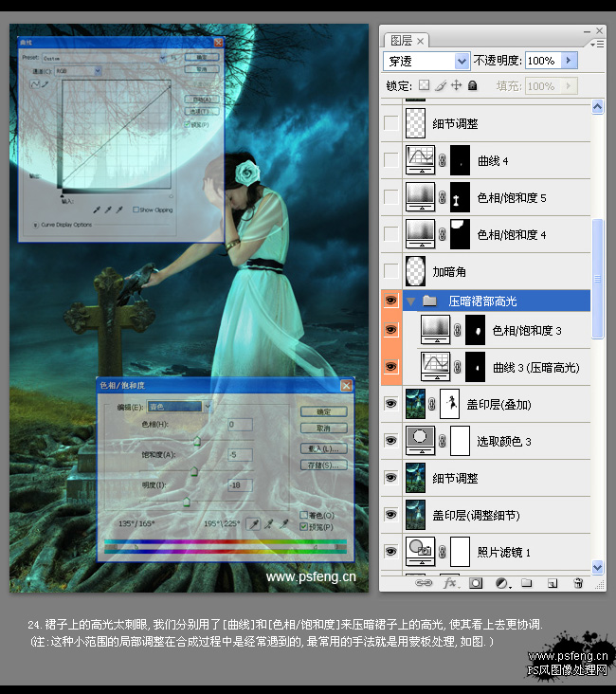Delete the layer with the trash icon
The height and width of the screenshot is (694, 616).
[x=578, y=583]
